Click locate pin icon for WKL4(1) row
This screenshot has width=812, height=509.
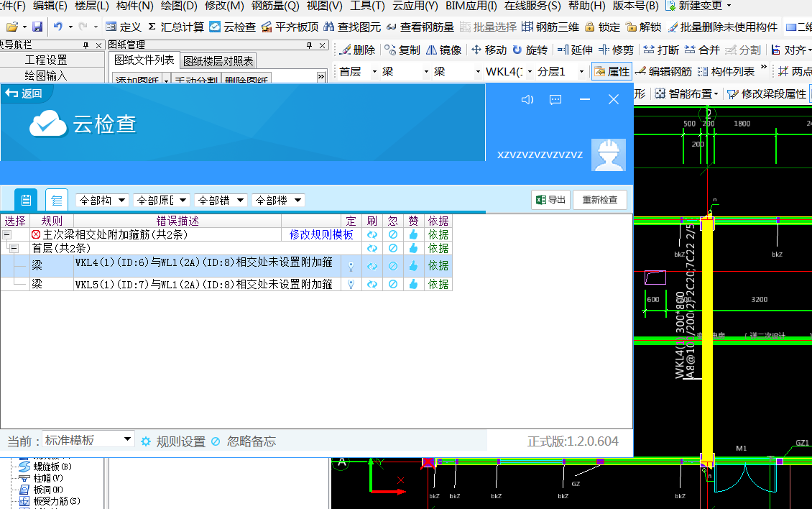pos(351,267)
